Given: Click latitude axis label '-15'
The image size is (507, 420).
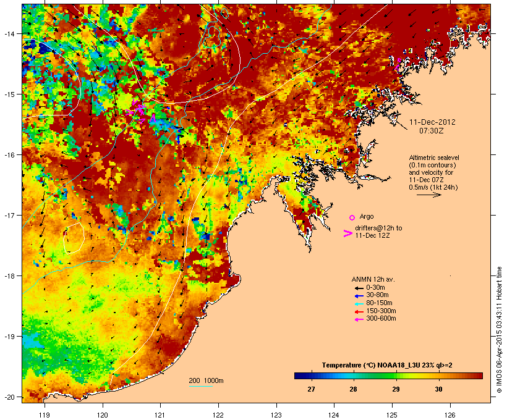Looking at the screenshot, I should [x=9, y=94].
